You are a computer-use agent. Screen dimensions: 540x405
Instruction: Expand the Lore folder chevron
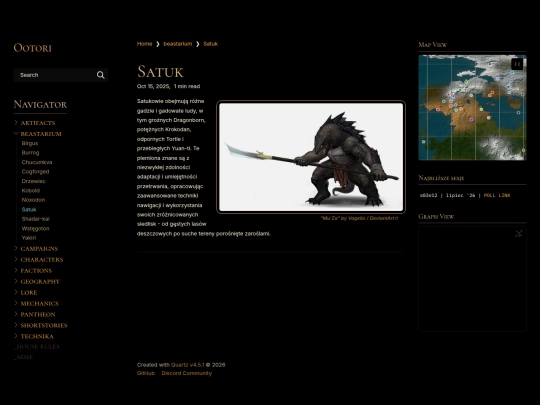click(x=16, y=292)
